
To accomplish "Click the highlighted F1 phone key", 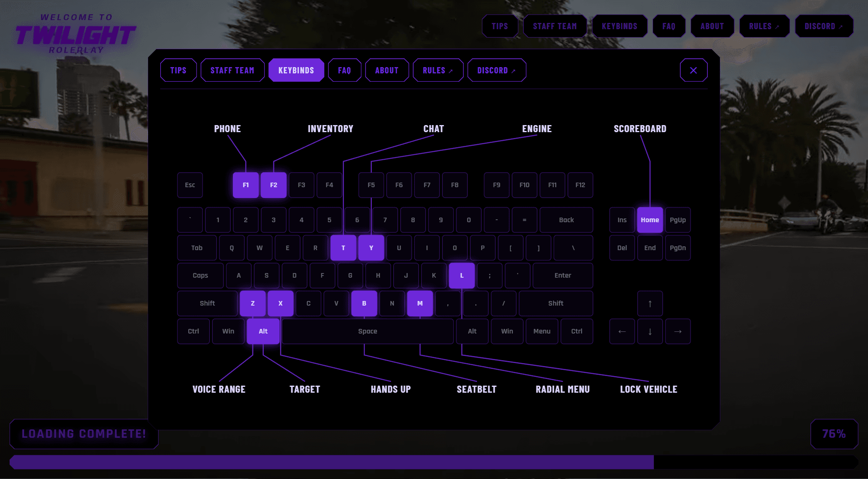I will 246,185.
